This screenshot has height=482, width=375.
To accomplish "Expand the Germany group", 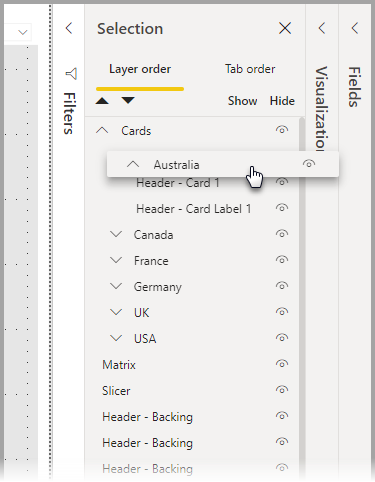I will coord(116,286).
